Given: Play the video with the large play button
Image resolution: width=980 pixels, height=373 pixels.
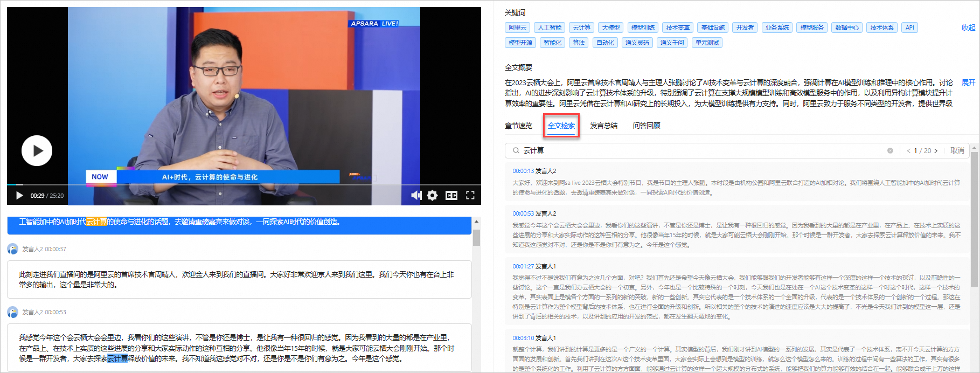Looking at the screenshot, I should coord(37,150).
